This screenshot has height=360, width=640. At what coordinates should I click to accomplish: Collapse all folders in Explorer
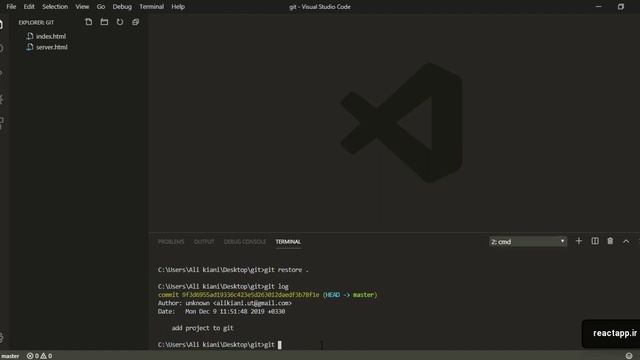point(136,22)
